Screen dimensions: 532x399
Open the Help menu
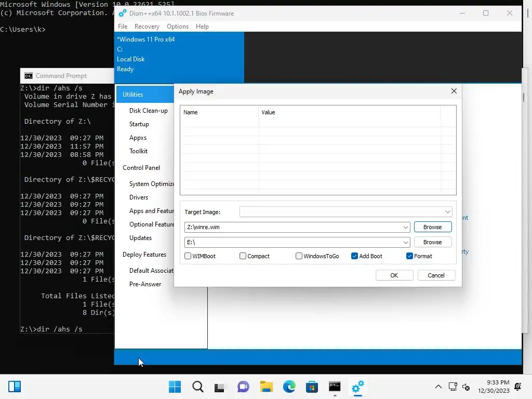click(202, 26)
